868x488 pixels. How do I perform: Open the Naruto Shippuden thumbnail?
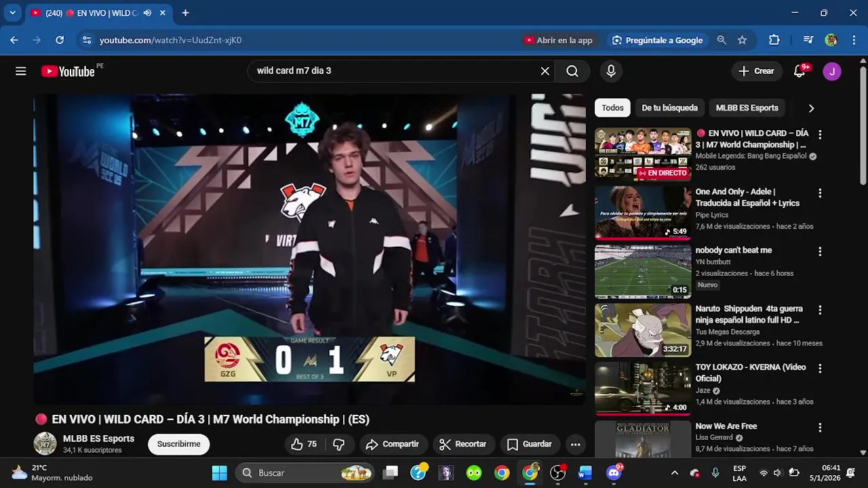pyautogui.click(x=643, y=330)
